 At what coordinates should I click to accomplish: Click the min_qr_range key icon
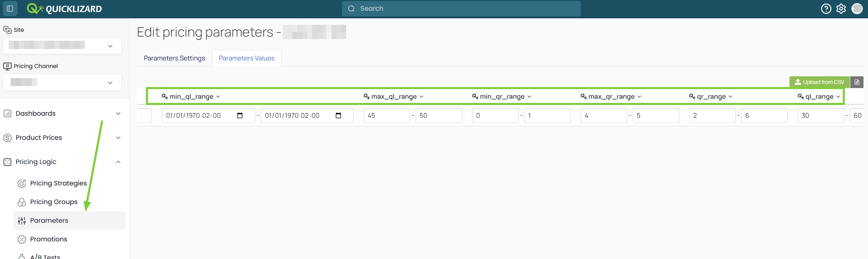(475, 96)
